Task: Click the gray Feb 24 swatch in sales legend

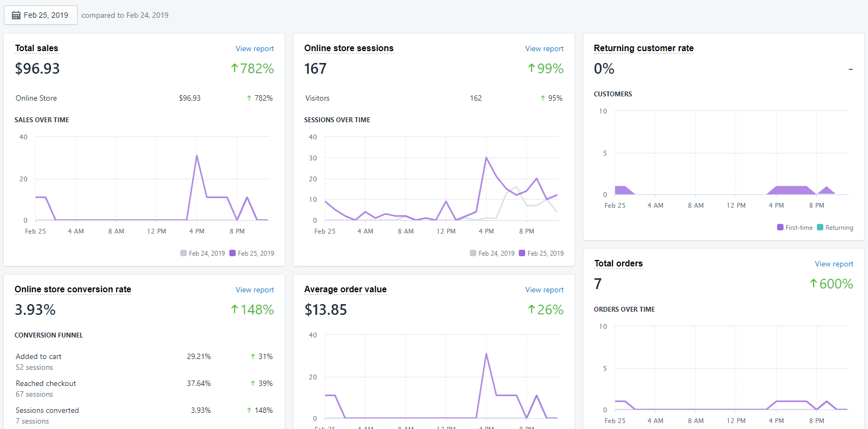Action: coord(184,253)
